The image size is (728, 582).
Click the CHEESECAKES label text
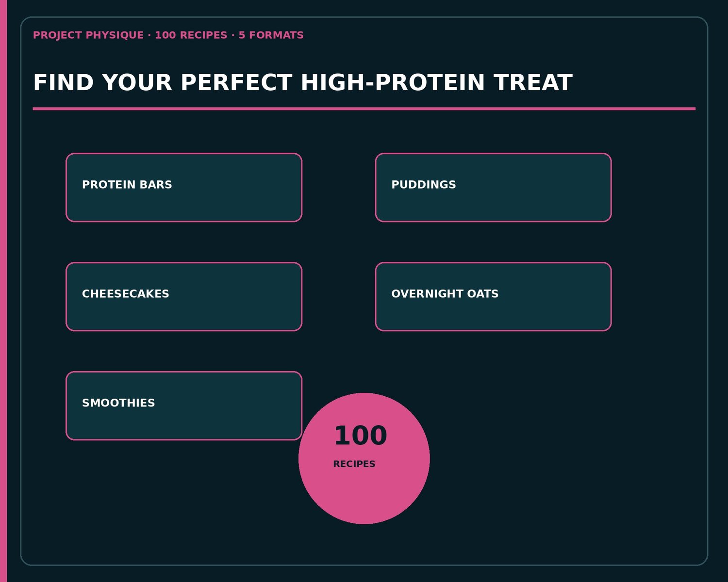tap(126, 294)
